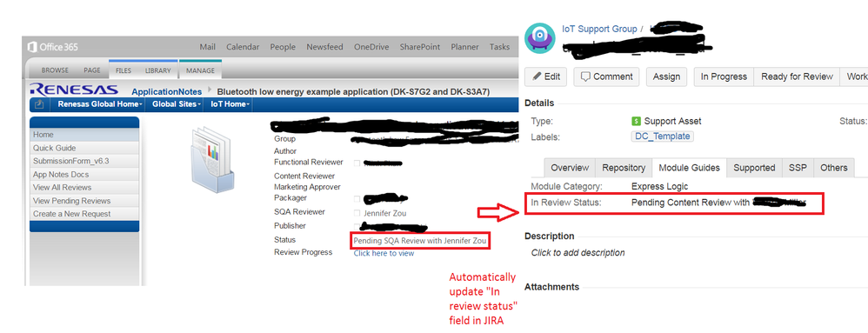868x333 pixels.
Task: Click the Assign button in JIRA
Action: click(x=666, y=77)
